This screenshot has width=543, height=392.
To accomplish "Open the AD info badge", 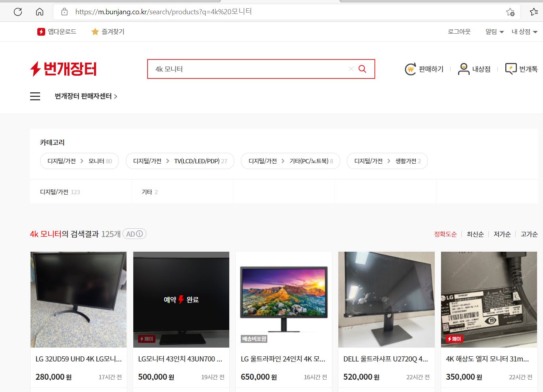I will (x=134, y=234).
